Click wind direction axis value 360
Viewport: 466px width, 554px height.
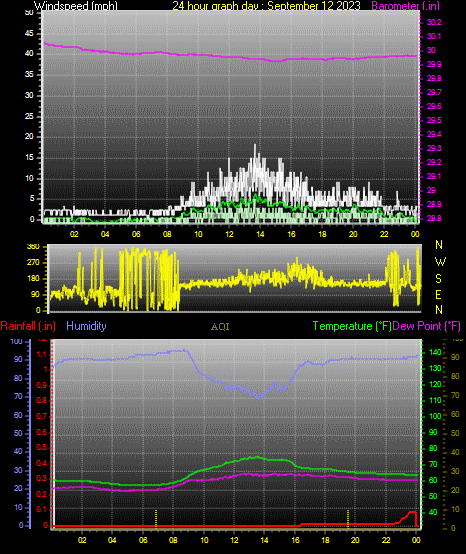(33, 247)
